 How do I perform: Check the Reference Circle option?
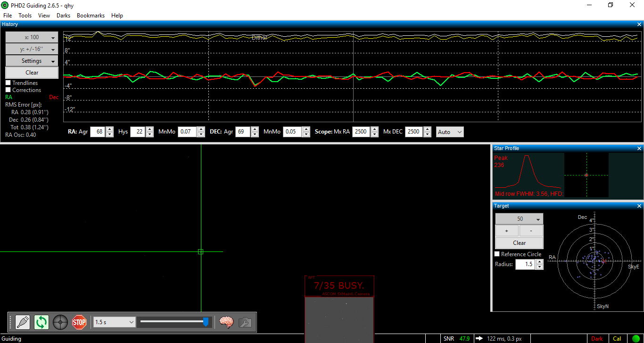click(497, 254)
